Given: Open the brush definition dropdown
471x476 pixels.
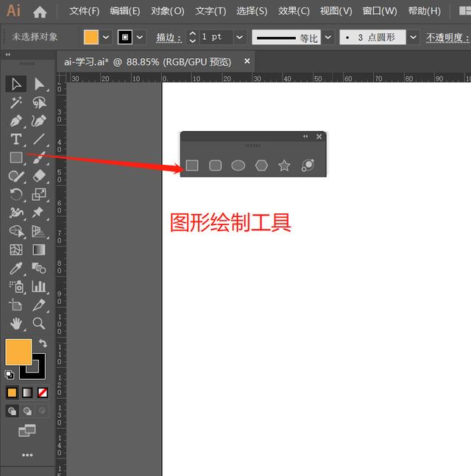Looking at the screenshot, I should pos(413,37).
